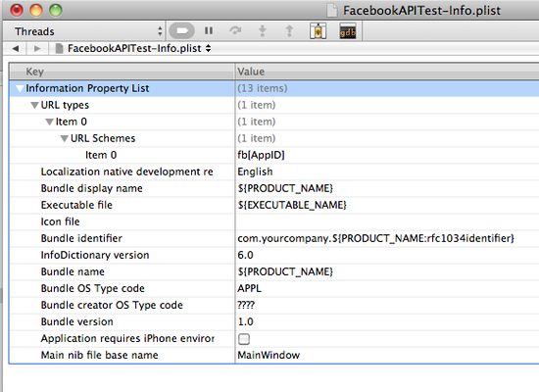The image size is (539, 392).
Task: Open the debugger window icon
Action: [318, 31]
